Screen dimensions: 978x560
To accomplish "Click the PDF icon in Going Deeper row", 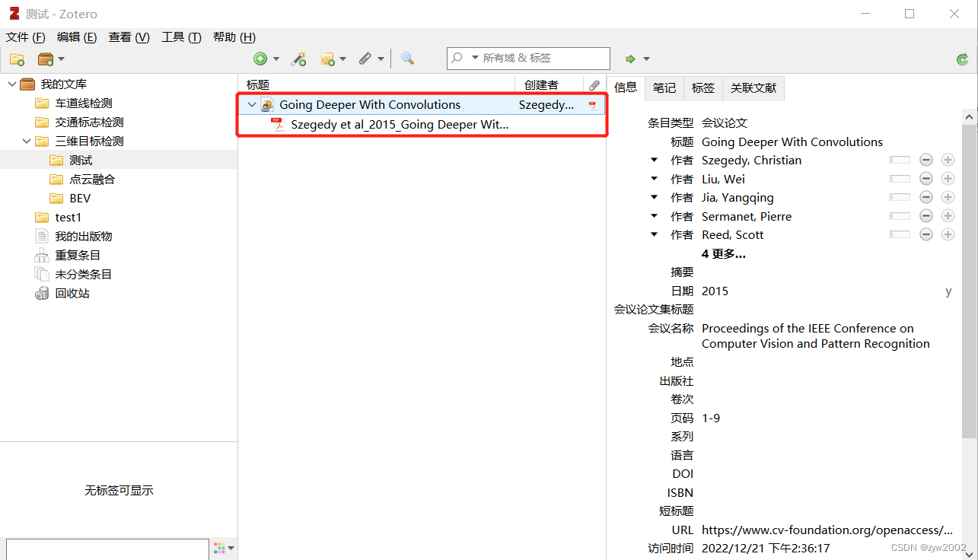I will [593, 105].
